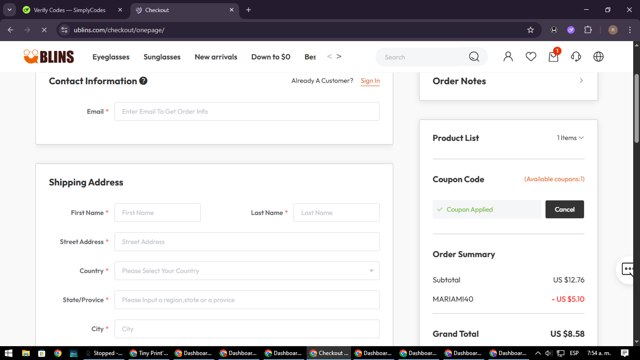640x360 pixels.
Task: Close the Checkout tab
Action: [231, 10]
